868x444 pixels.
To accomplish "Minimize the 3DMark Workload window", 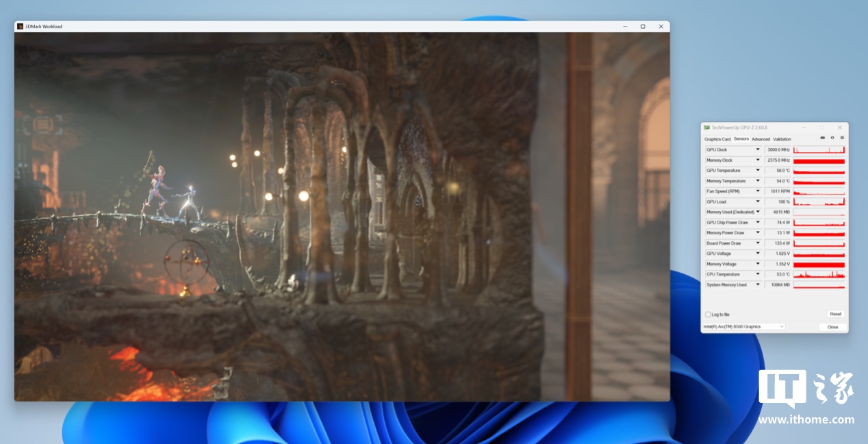I will 625,27.
